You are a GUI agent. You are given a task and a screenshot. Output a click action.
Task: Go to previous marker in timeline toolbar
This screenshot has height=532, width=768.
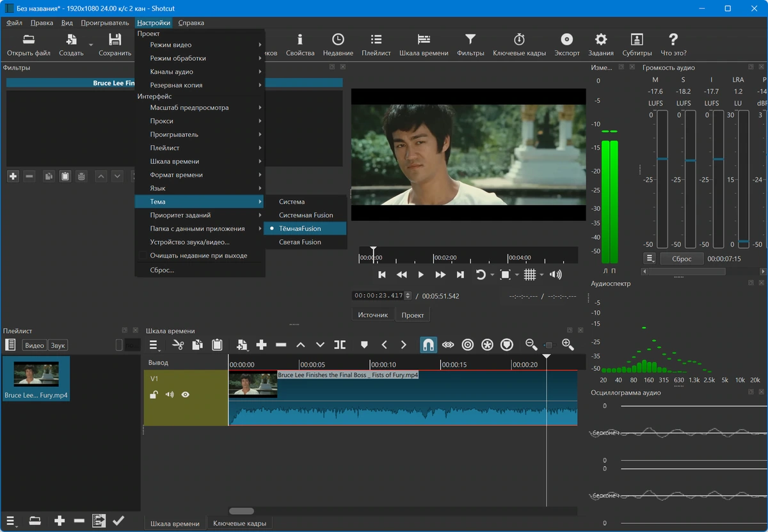coord(384,345)
